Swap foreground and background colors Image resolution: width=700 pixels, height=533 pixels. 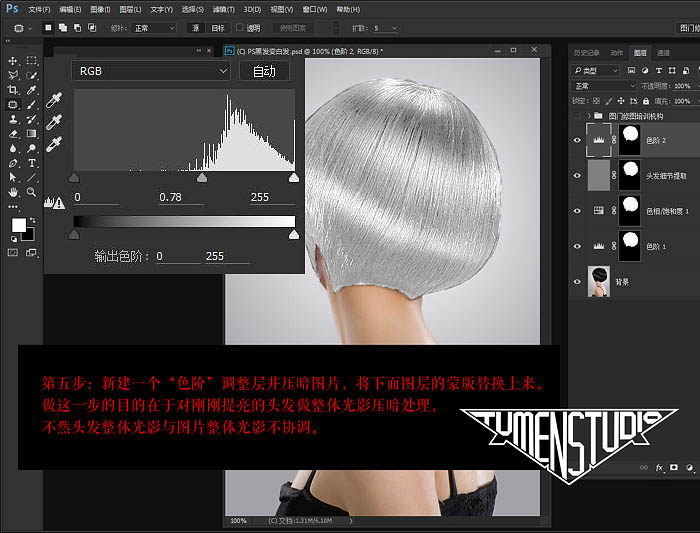(x=32, y=220)
